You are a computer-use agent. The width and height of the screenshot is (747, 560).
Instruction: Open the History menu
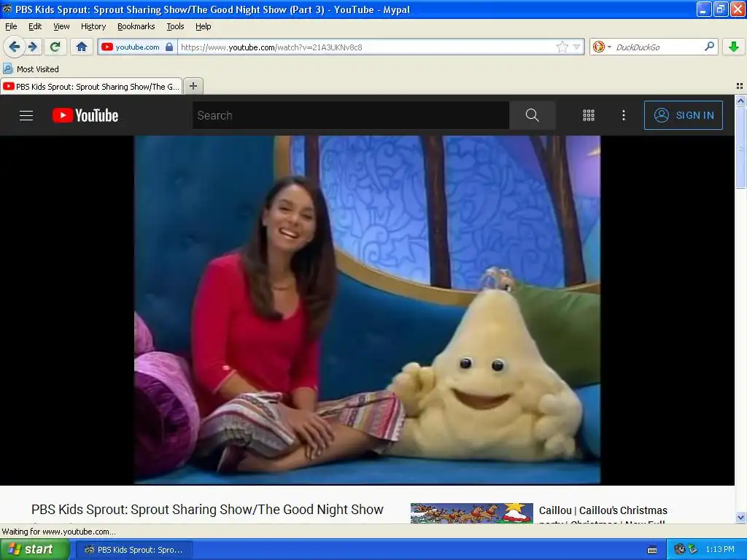[x=93, y=26]
